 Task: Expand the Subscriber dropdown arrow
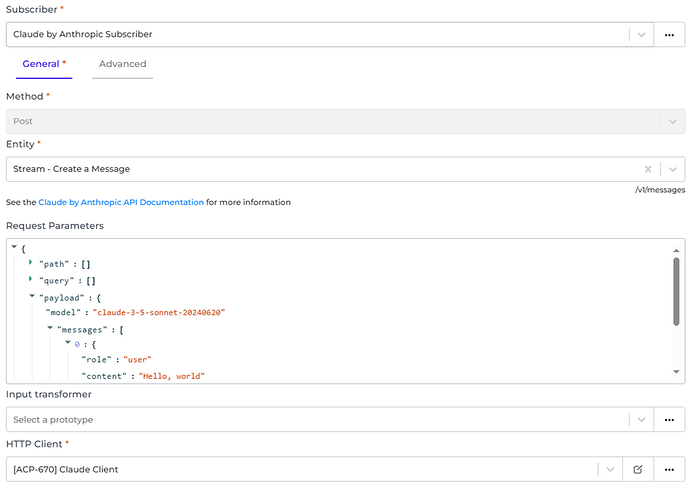tap(641, 35)
